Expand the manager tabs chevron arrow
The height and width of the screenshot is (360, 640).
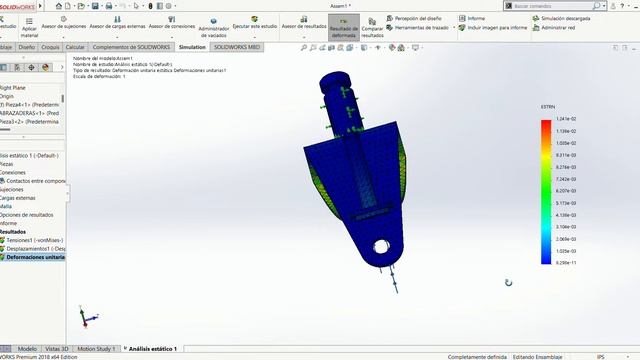coord(62,67)
